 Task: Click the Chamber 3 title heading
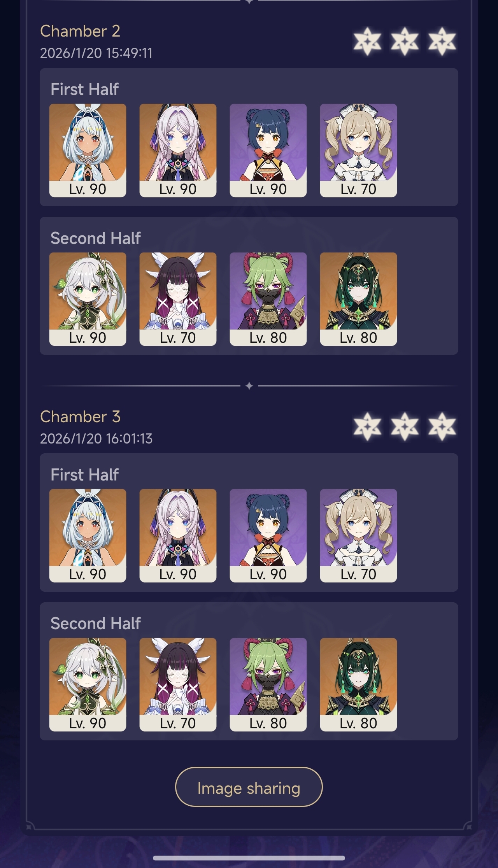80,416
